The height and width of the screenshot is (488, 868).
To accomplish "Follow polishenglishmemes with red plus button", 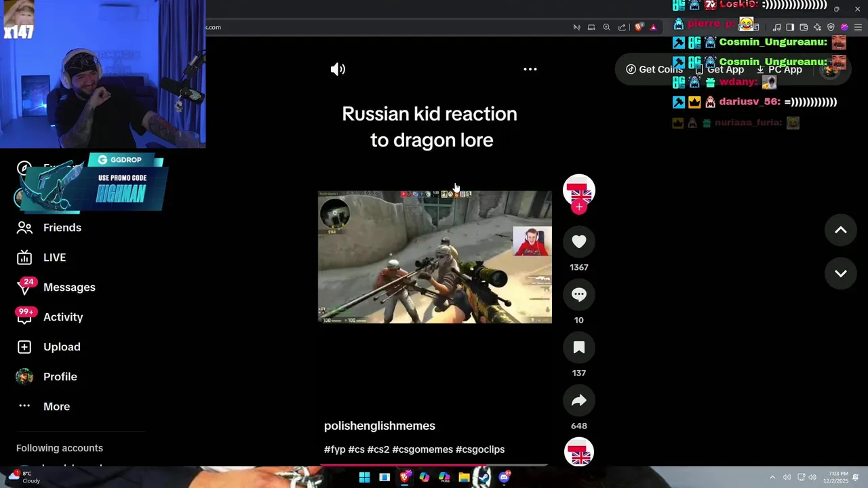I will coord(579,207).
